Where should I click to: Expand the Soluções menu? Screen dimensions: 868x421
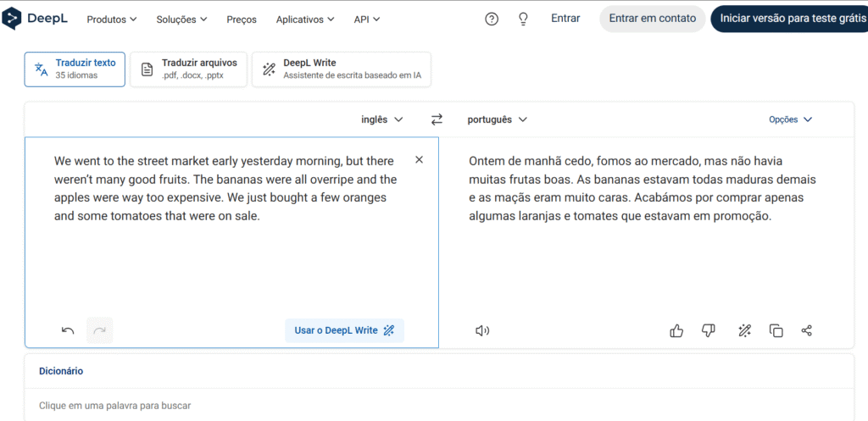[182, 19]
